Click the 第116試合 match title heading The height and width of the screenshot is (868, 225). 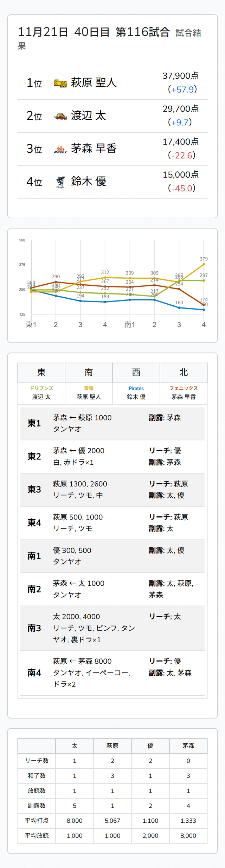coord(143,32)
